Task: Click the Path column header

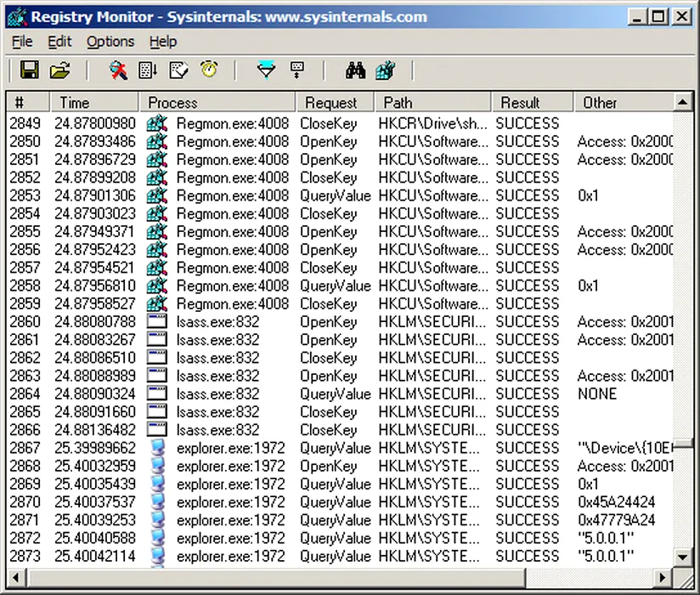Action: tap(433, 103)
